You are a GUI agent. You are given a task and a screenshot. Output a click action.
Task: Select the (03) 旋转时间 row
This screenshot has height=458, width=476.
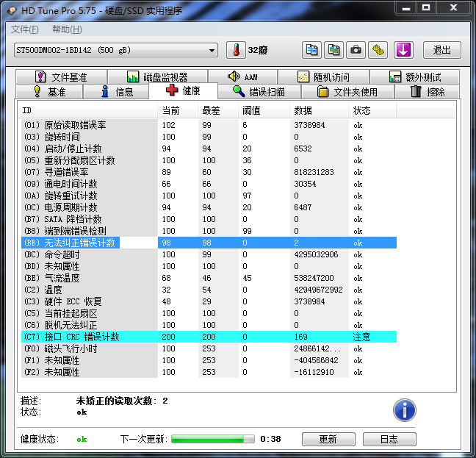209,137
